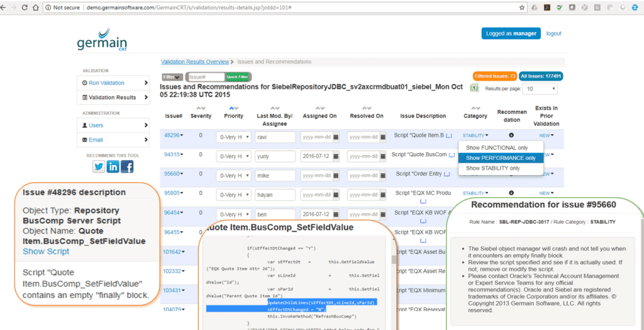Image resolution: width=644 pixels, height=330 pixels.
Task: Share the tool on Twitter
Action: [x=99, y=166]
